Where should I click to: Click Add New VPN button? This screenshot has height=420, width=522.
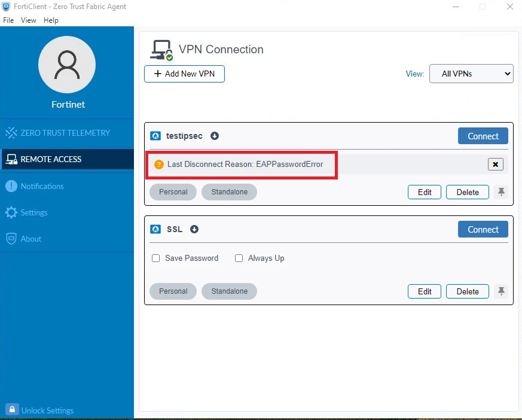click(184, 74)
